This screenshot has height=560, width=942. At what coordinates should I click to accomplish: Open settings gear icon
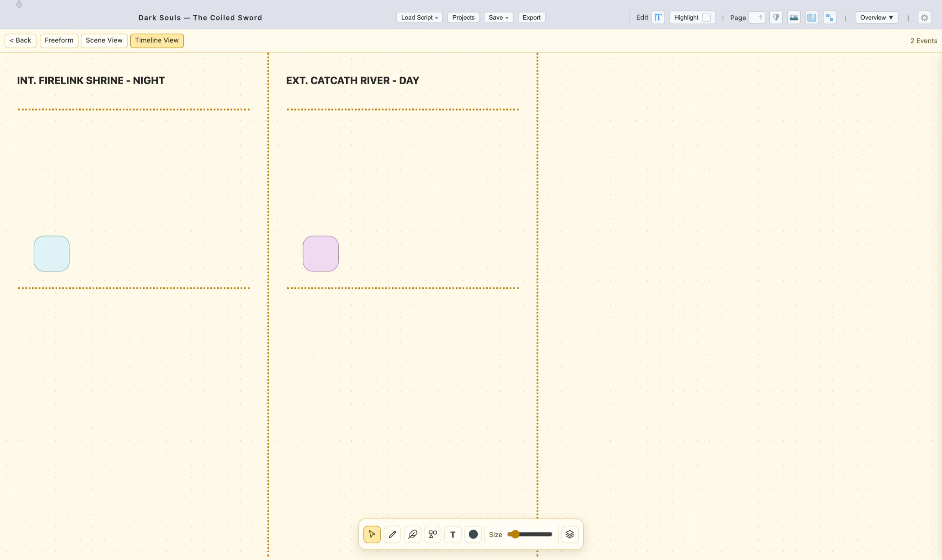(x=925, y=17)
